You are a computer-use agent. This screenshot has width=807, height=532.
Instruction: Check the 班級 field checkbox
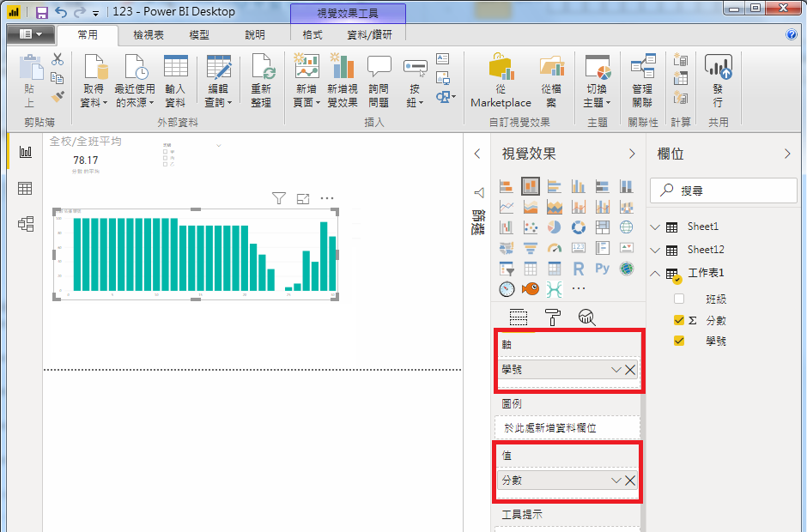coord(679,299)
